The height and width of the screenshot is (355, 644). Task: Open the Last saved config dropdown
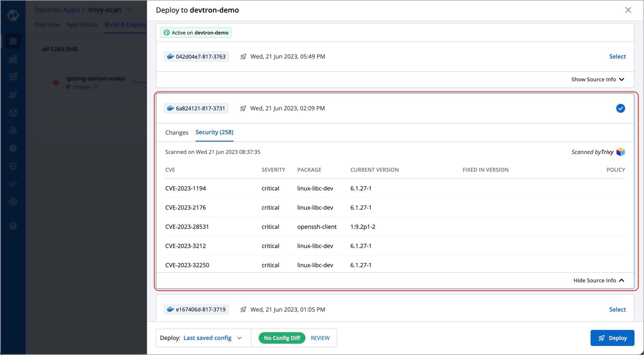point(213,338)
